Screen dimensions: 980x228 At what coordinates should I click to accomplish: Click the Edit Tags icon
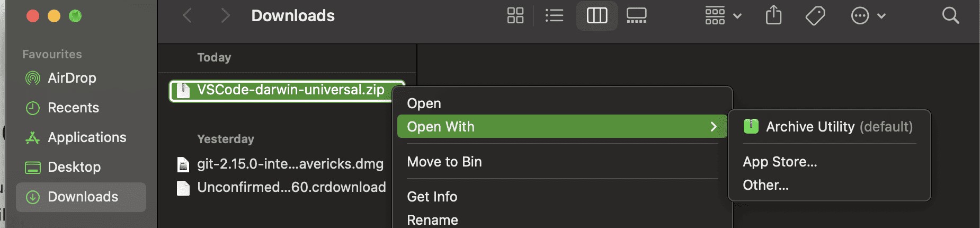click(815, 16)
